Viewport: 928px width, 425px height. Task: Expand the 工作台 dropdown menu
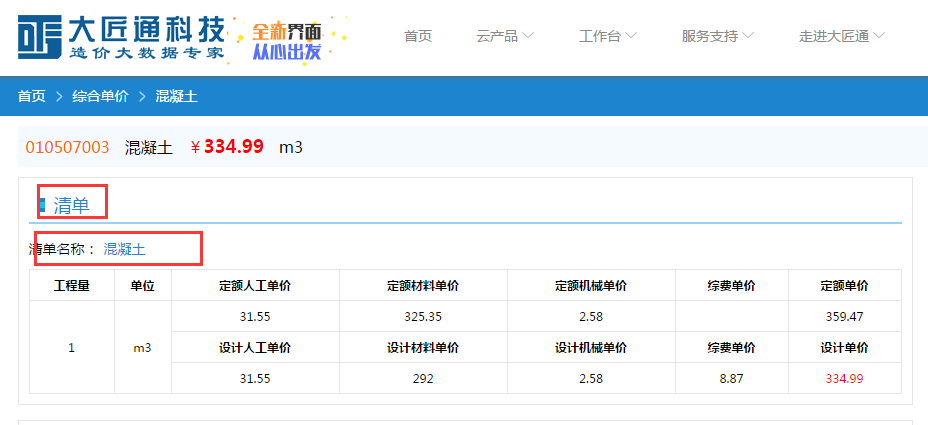(x=607, y=36)
